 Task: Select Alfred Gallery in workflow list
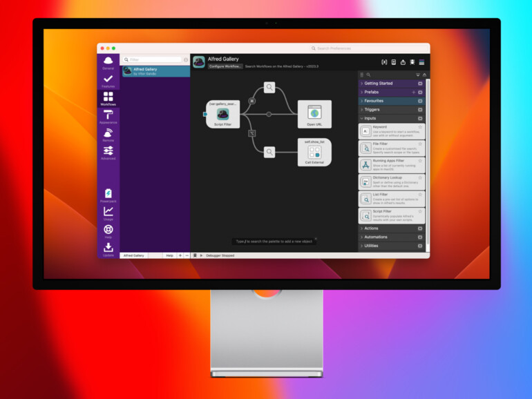pos(156,71)
